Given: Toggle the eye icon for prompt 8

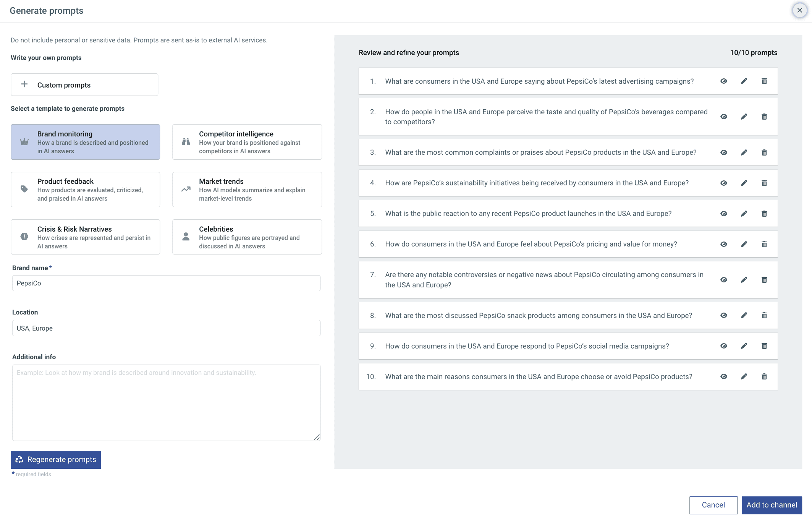Looking at the screenshot, I should (723, 315).
